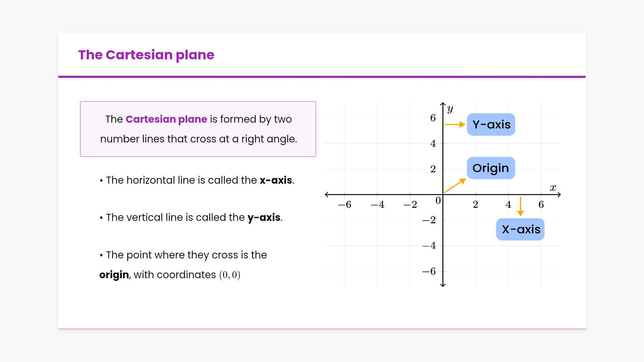The width and height of the screenshot is (644, 362).
Task: Click the 0 at the graph origin
Action: pos(438,200)
